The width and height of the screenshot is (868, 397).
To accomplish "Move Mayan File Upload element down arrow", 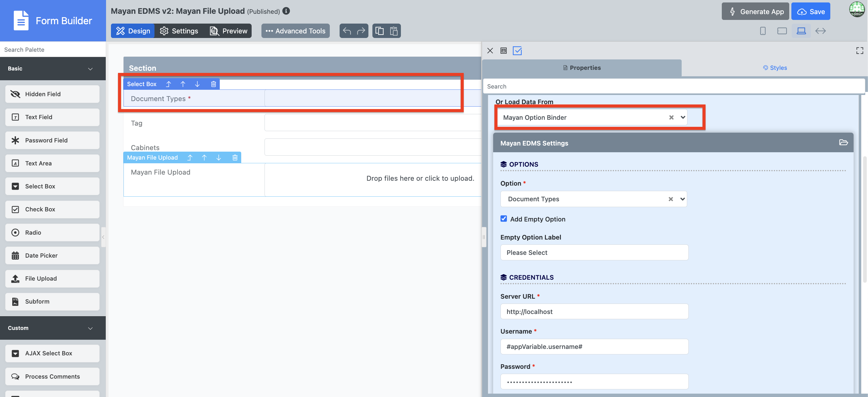I will coord(219,157).
